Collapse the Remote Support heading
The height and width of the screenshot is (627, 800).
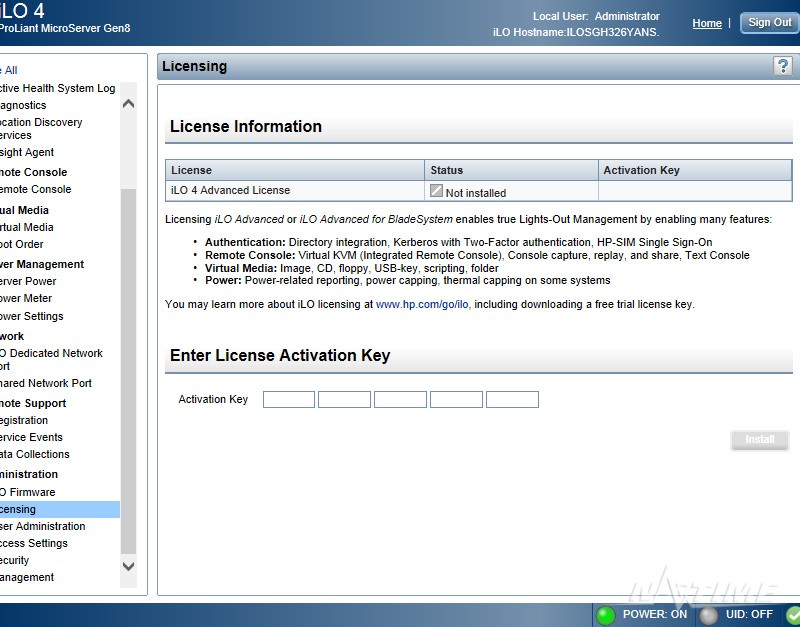(x=33, y=403)
